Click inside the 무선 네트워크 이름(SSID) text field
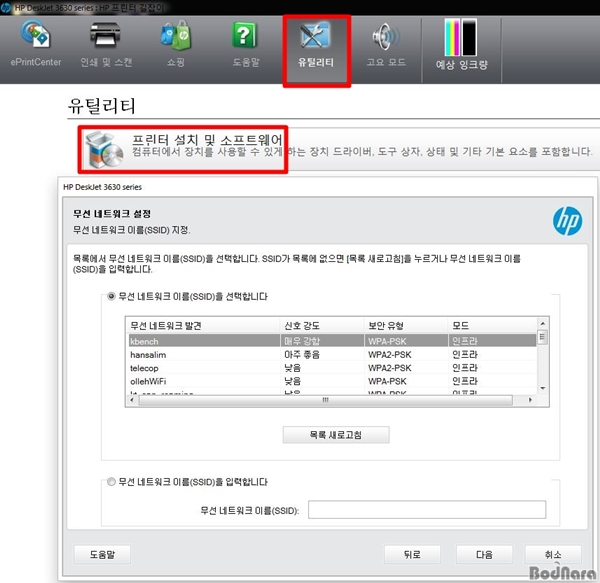The height and width of the screenshot is (583, 600). (x=427, y=510)
